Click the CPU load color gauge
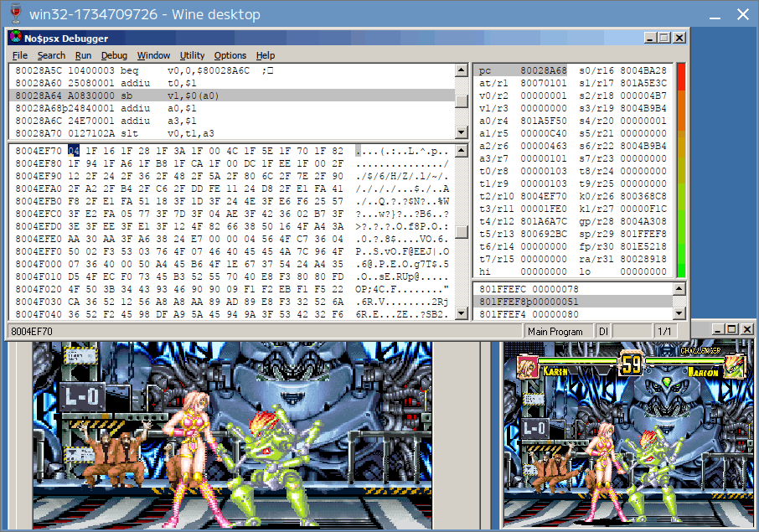Screen dimensions: 759x532 (681, 170)
